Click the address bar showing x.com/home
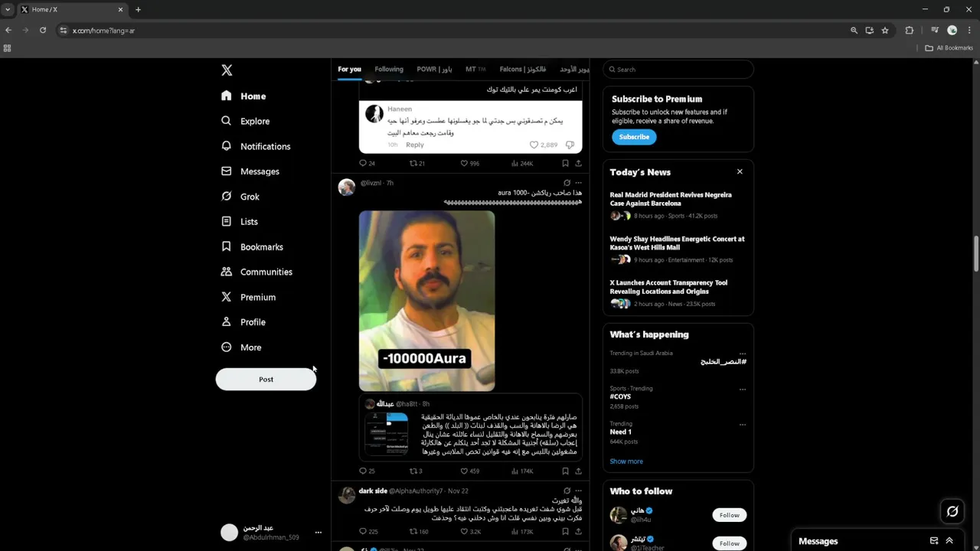 pyautogui.click(x=452, y=30)
